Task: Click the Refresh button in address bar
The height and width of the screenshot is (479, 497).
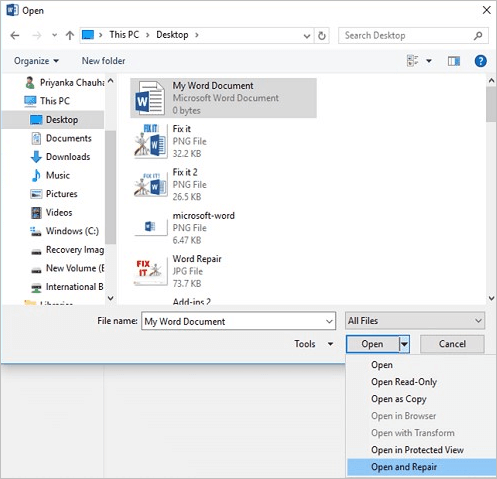Action: [x=322, y=35]
